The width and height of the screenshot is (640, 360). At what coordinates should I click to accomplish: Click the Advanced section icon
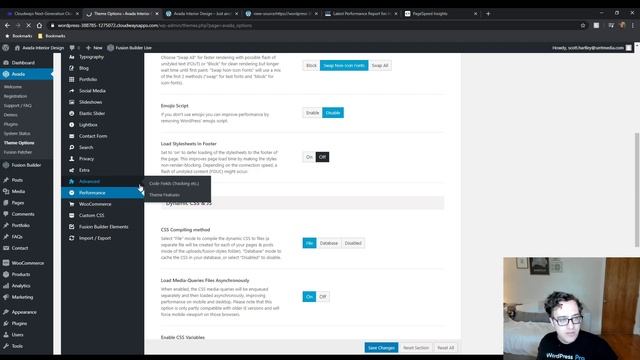coord(72,181)
